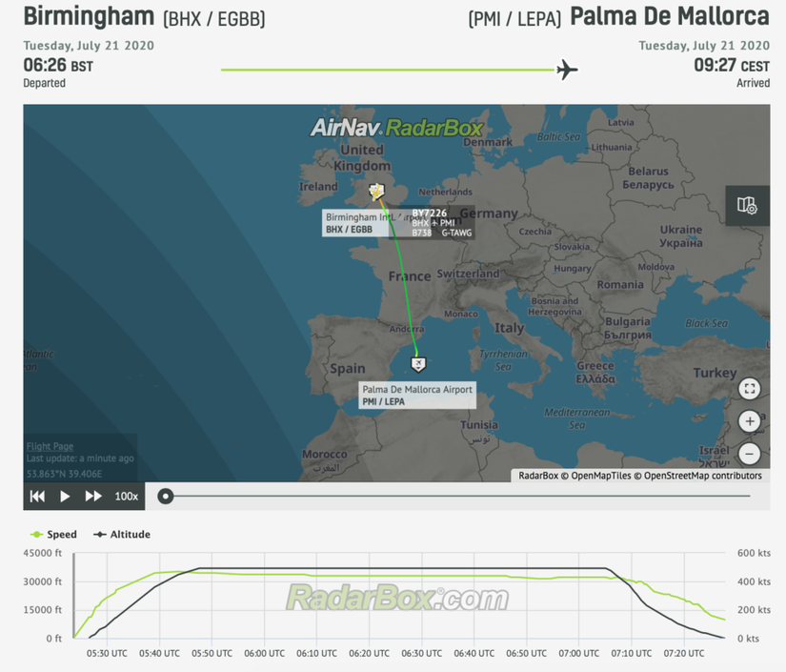Click the 06:26 BST departure time
Image resolution: width=786 pixels, height=672 pixels.
pos(58,65)
